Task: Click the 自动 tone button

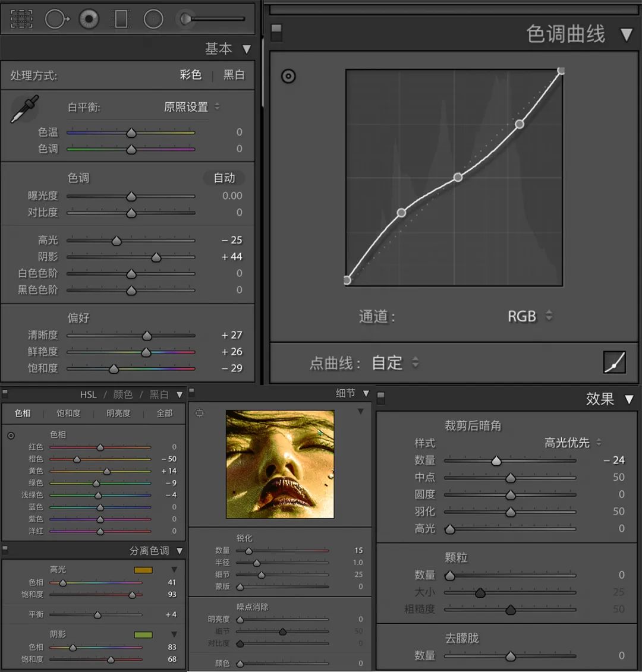Action: tap(224, 178)
